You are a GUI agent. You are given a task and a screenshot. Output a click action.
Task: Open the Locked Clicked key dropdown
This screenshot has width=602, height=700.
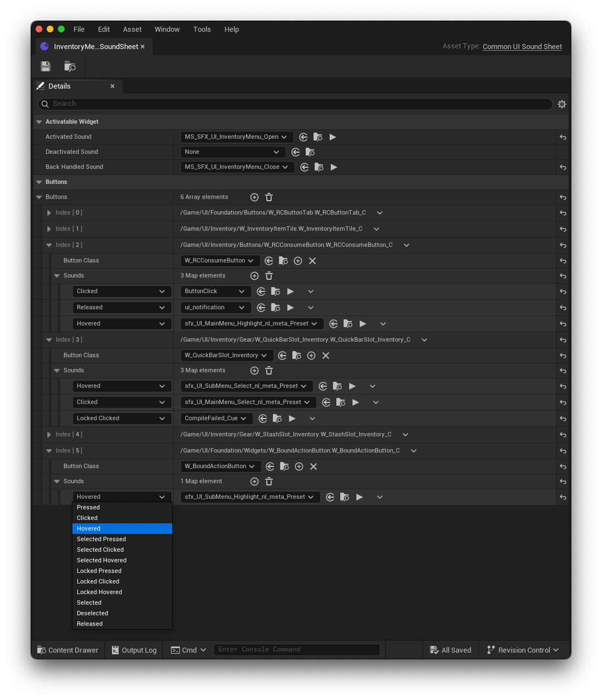(121, 419)
